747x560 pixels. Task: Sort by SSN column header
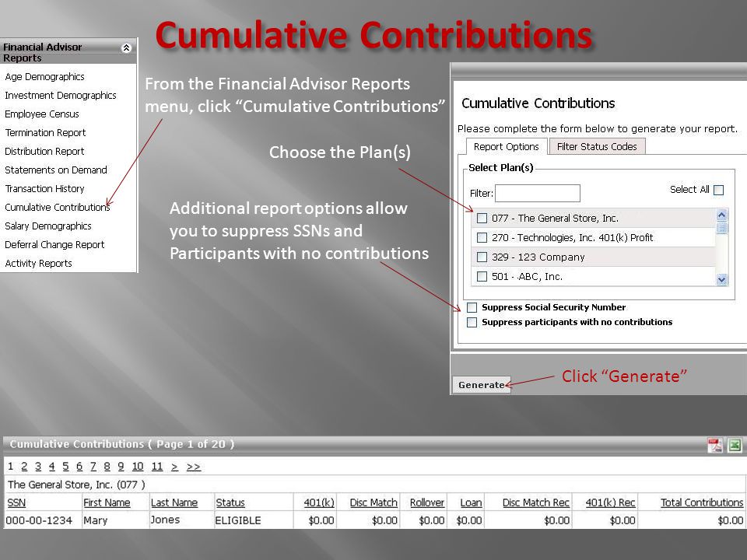pos(16,503)
